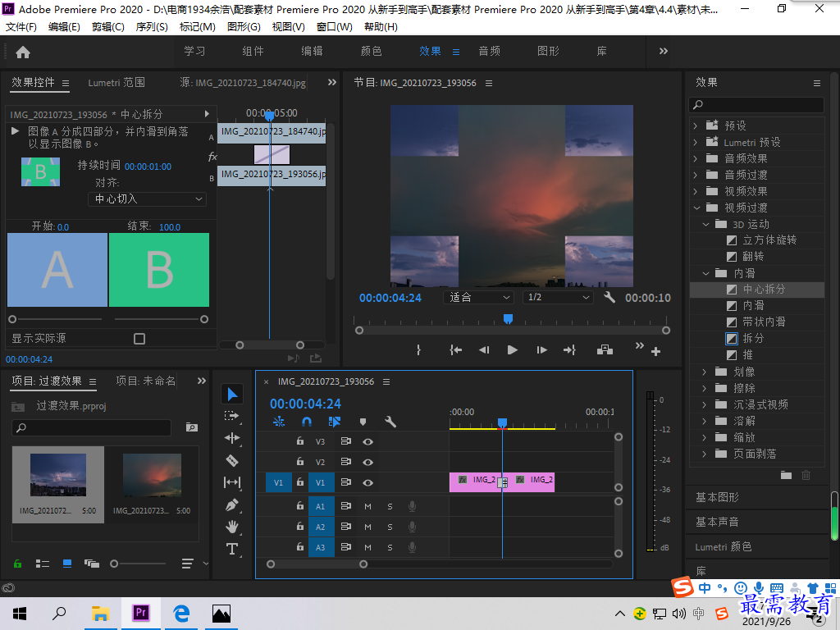The height and width of the screenshot is (630, 840).
Task: Switch to the 颜色 workspace tab
Action: click(x=371, y=51)
